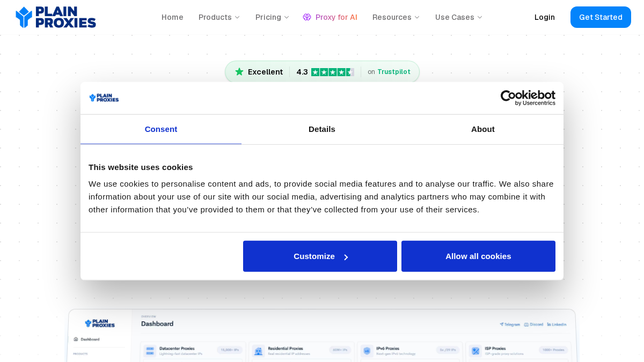Click the Telegram link in dashboard preview
Screen dimensions: 644x362
[510, 324]
